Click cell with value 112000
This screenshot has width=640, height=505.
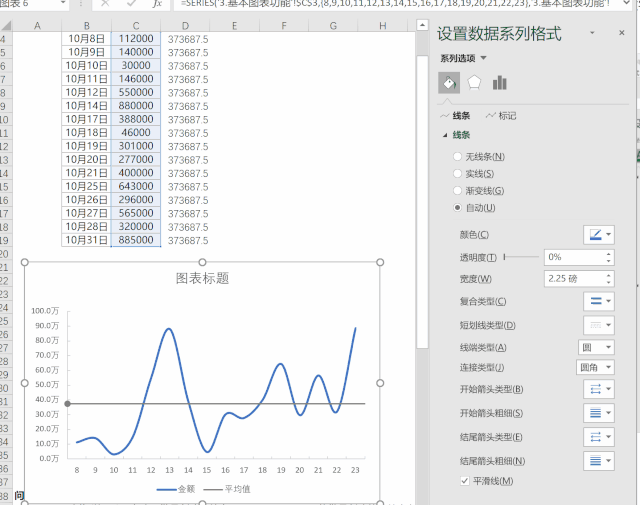pos(136,39)
